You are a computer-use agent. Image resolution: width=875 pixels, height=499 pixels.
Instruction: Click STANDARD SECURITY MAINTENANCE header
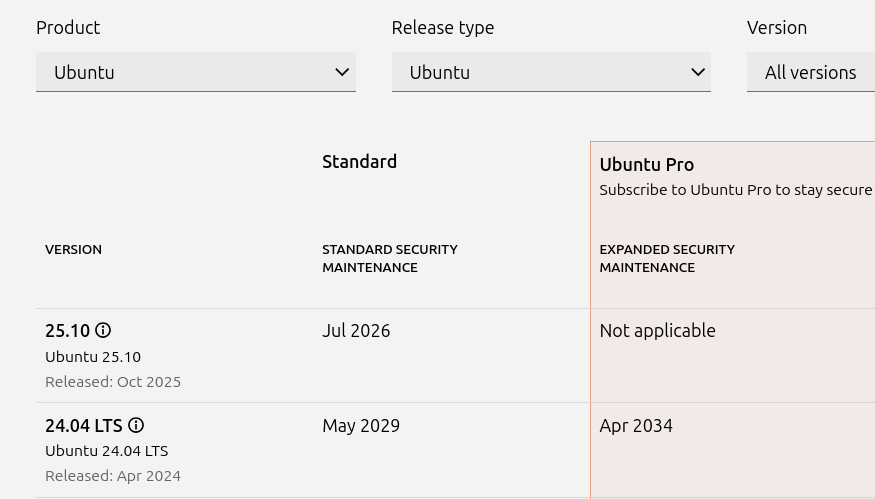(x=390, y=258)
